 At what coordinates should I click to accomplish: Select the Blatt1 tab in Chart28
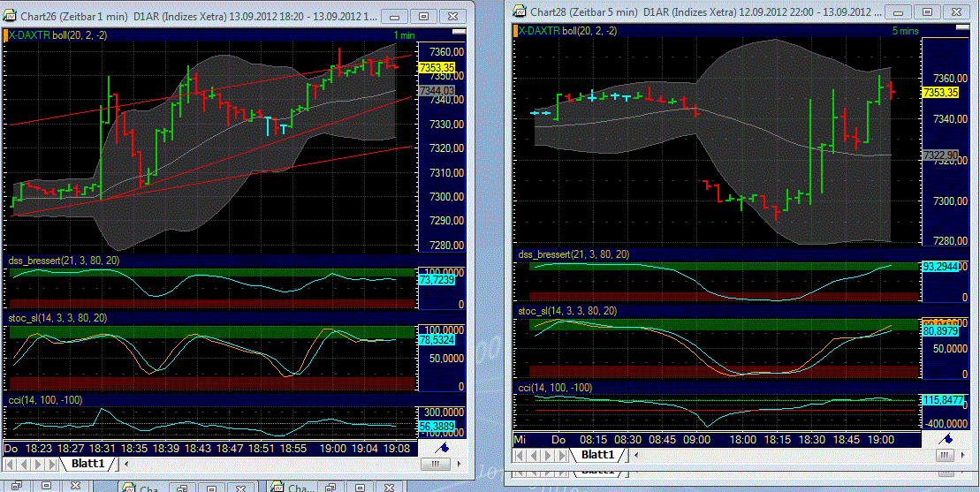point(598,454)
